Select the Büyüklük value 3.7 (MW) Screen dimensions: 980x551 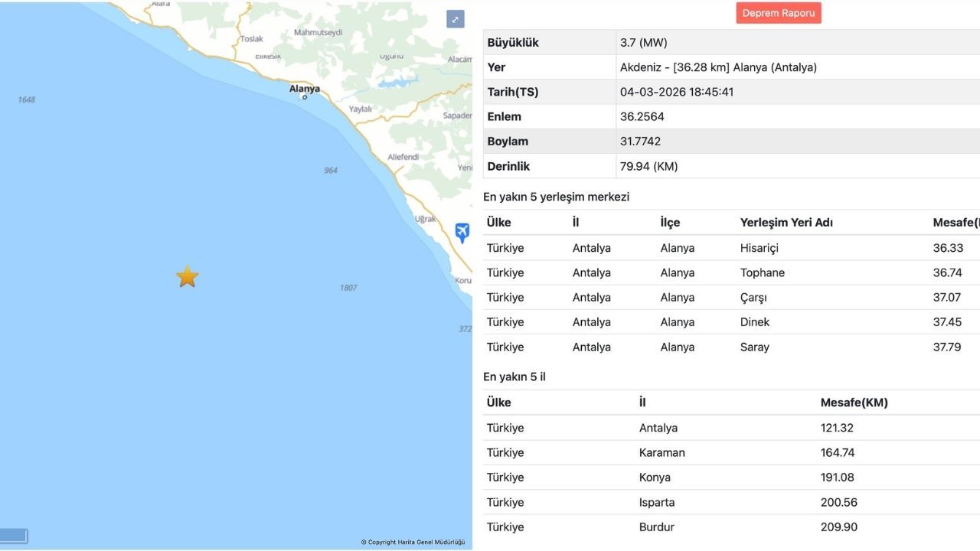point(644,42)
